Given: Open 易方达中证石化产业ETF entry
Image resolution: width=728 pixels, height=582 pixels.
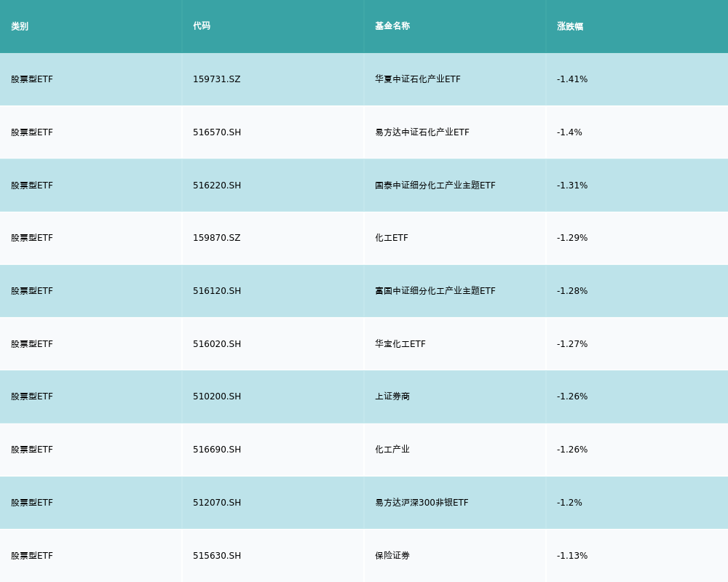Looking at the screenshot, I should point(422,132).
